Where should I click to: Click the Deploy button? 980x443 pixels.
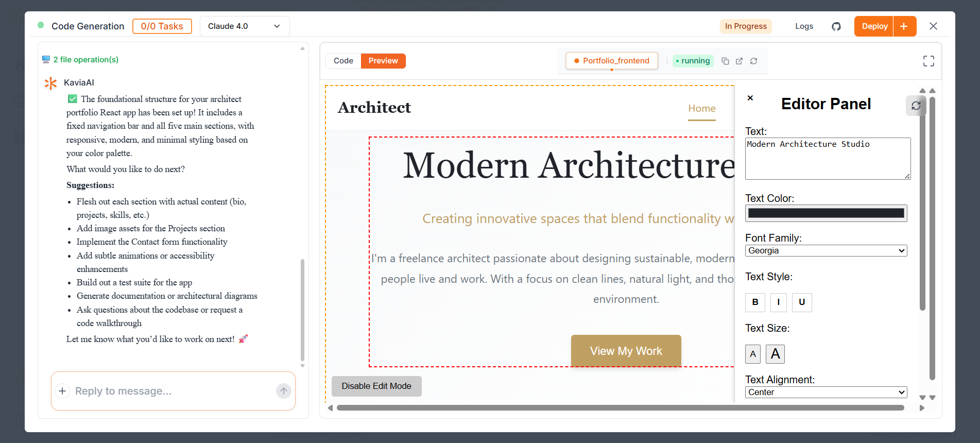874,26
